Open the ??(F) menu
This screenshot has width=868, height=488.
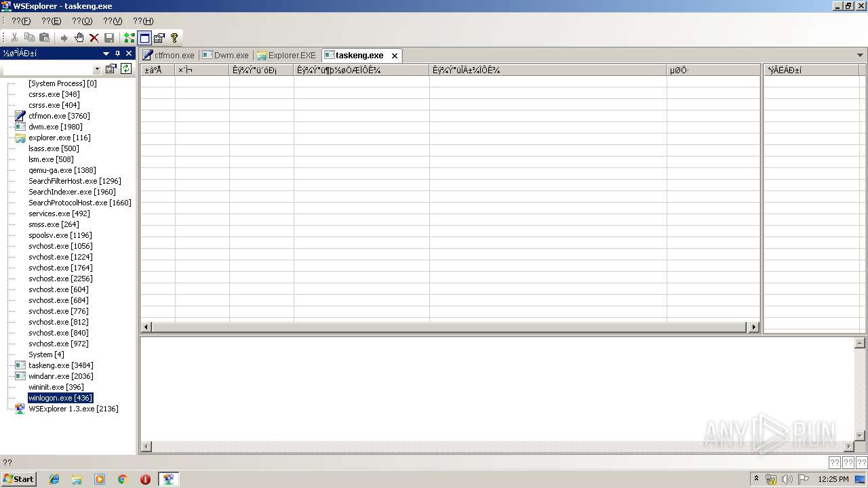(x=21, y=21)
